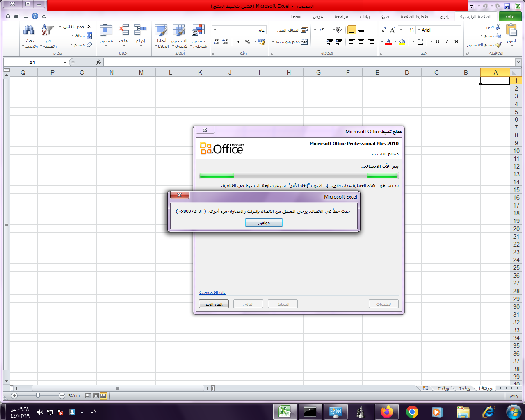The height and width of the screenshot is (420, 525).
Task: Click zoom in plus button in status bar
Action: coord(14,396)
